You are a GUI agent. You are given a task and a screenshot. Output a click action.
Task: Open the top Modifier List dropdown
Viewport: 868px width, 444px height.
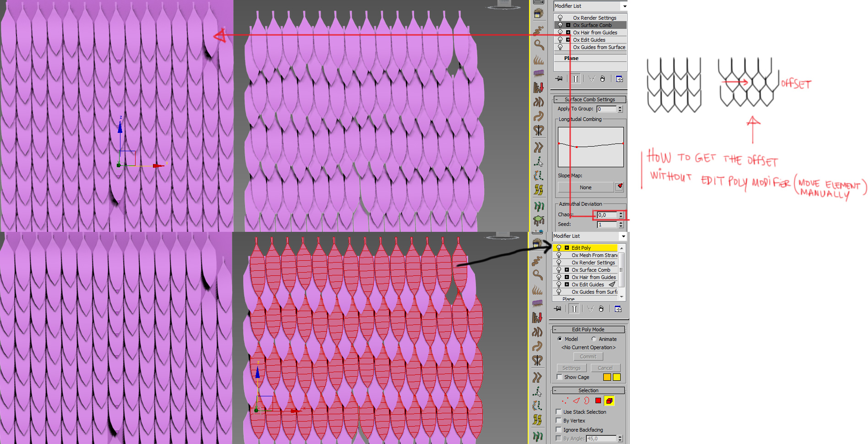click(x=624, y=6)
